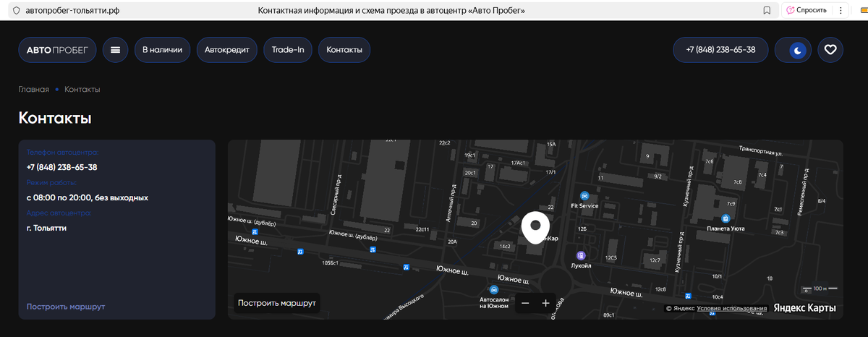Viewport: 868px width, 337px height.
Task: Select Контакты in the top navigation
Action: tap(344, 50)
